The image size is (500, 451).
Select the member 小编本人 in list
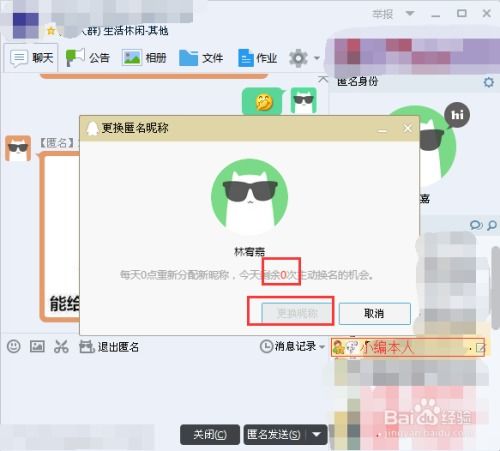[x=407, y=347]
